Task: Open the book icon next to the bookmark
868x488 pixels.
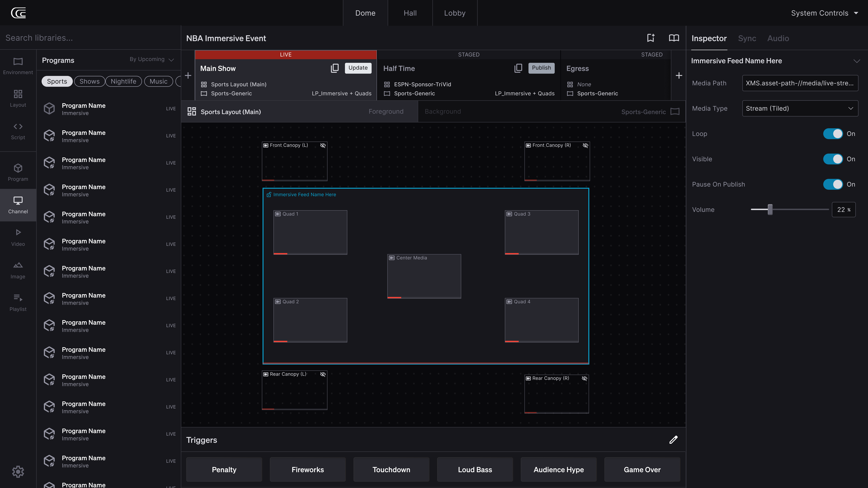Action: click(674, 38)
